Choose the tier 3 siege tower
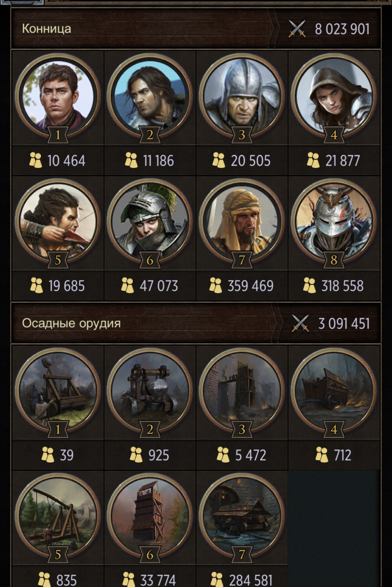Image resolution: width=392 pixels, height=587 pixels. [x=242, y=391]
